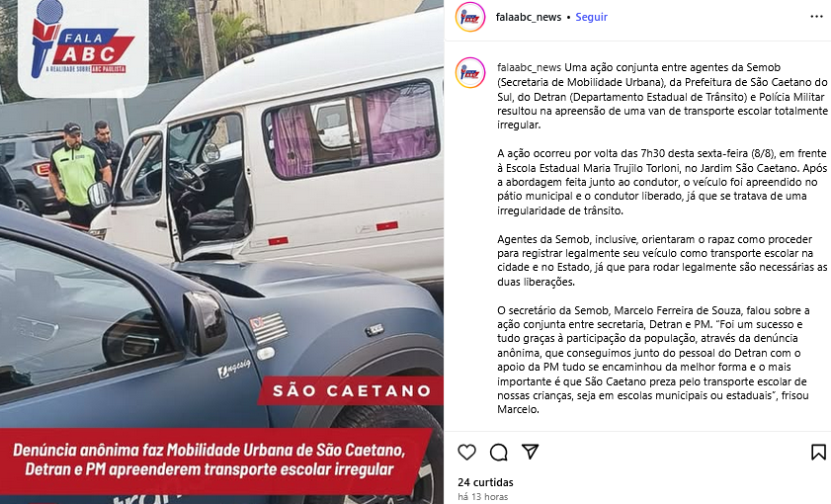
Task: Click the Marcelo Ferreira de Souza quote paragraph
Action: (x=653, y=360)
